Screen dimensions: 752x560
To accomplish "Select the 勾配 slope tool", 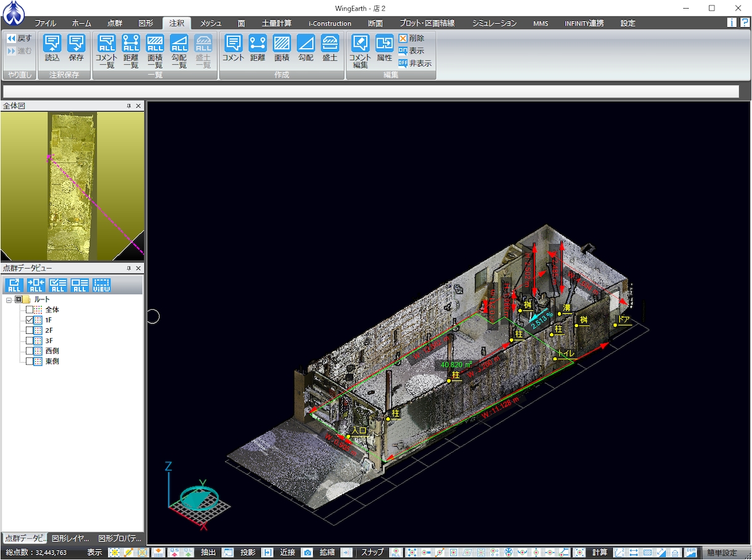I will point(306,48).
